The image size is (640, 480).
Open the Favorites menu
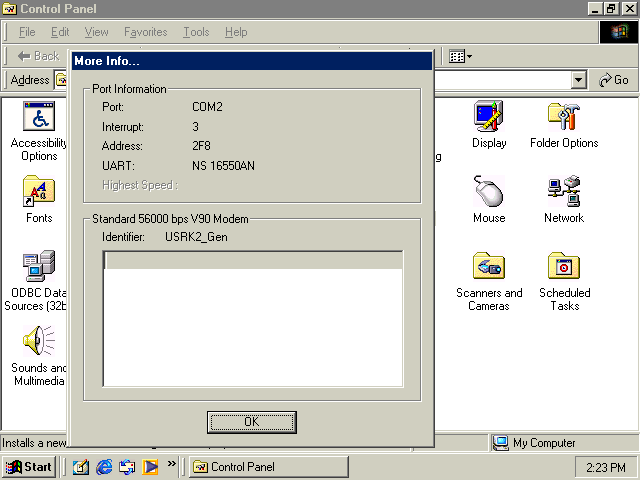[146, 32]
